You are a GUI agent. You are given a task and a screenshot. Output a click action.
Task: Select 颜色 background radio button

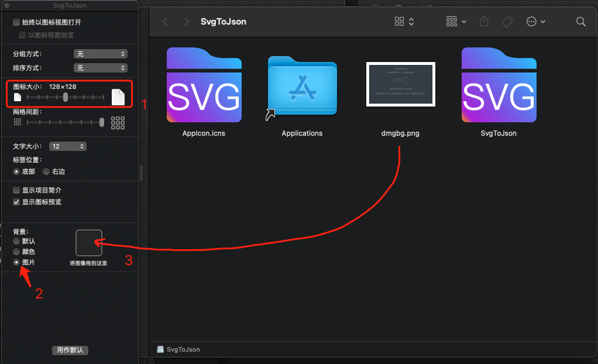point(16,252)
